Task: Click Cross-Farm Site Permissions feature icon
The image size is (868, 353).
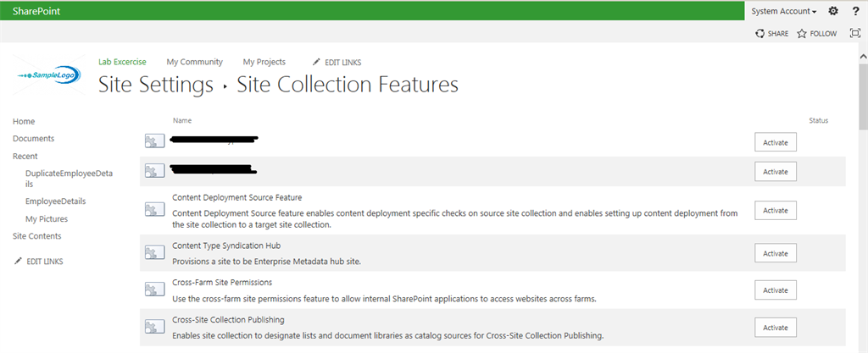Action: 154,290
